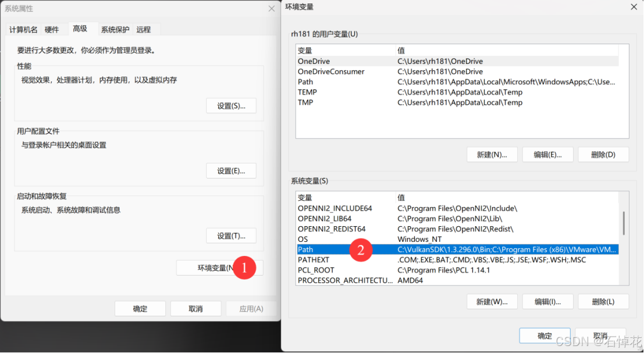
Task: Edit the Path system variable via 编辑(I)
Action: (547, 301)
